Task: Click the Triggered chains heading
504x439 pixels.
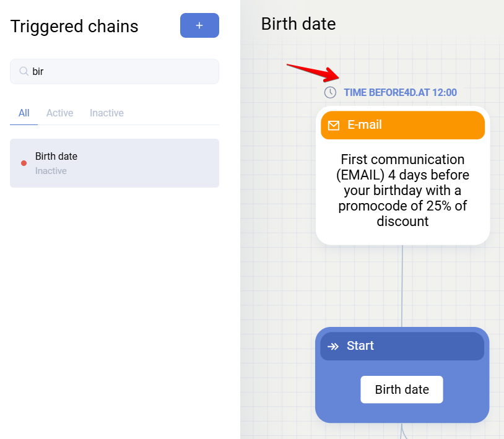Action: pos(74,27)
